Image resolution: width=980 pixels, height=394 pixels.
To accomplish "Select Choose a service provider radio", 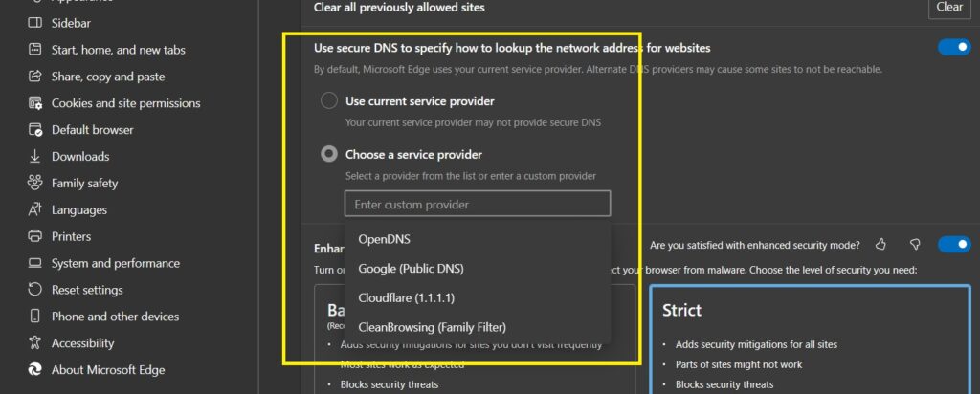I will pyautogui.click(x=329, y=154).
